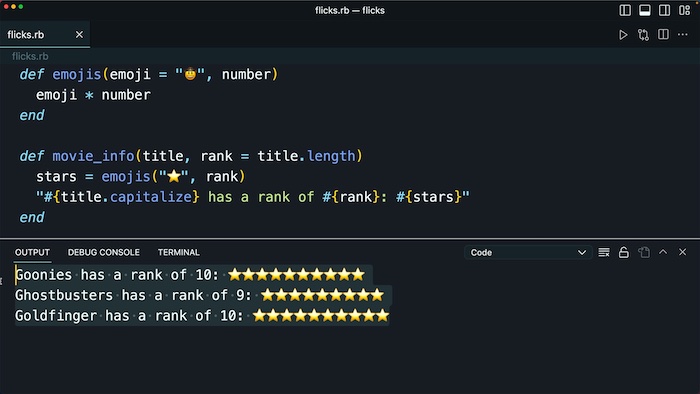
Task: Click 'capitalize' in the string line
Action: coord(151,197)
